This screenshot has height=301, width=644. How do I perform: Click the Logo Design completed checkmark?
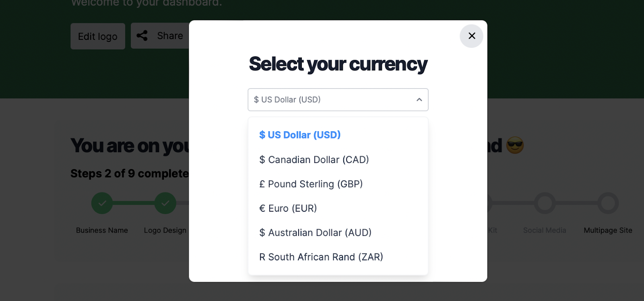(165, 203)
